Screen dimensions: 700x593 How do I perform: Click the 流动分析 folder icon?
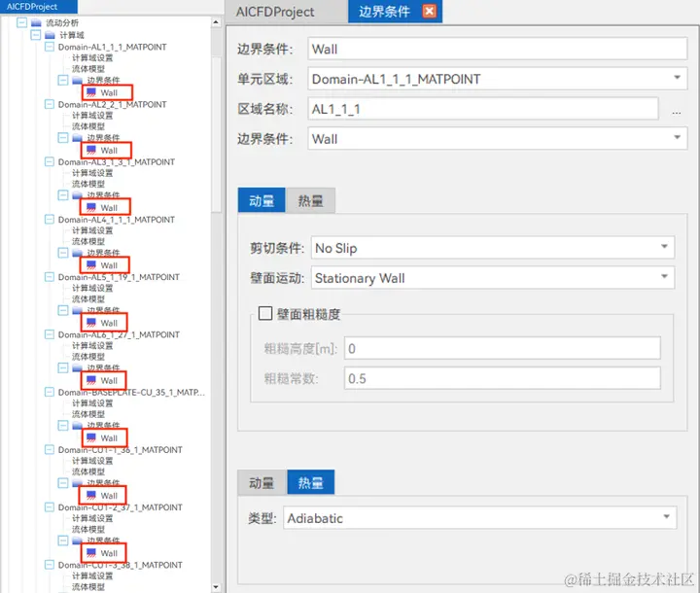pyautogui.click(x=36, y=22)
